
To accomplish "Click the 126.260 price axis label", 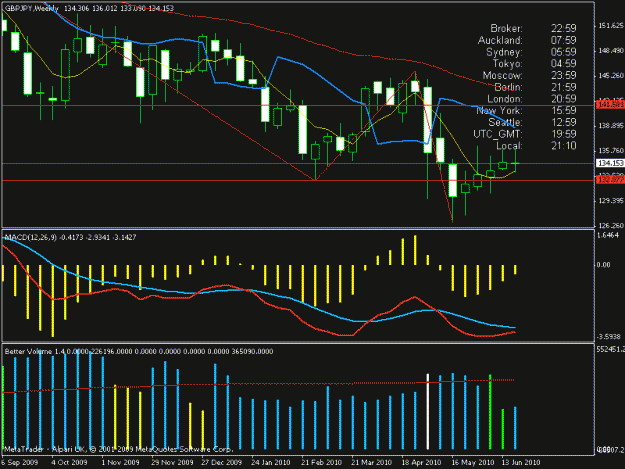I will (x=611, y=226).
